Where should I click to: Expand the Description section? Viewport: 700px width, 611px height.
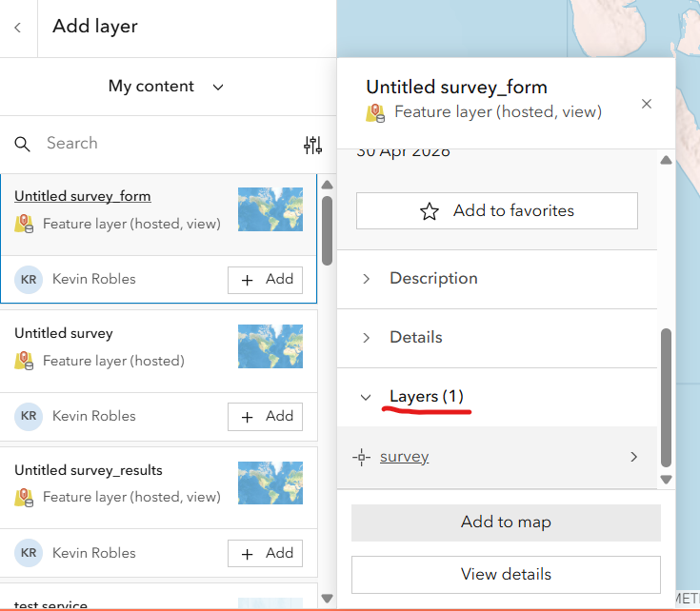coord(497,279)
